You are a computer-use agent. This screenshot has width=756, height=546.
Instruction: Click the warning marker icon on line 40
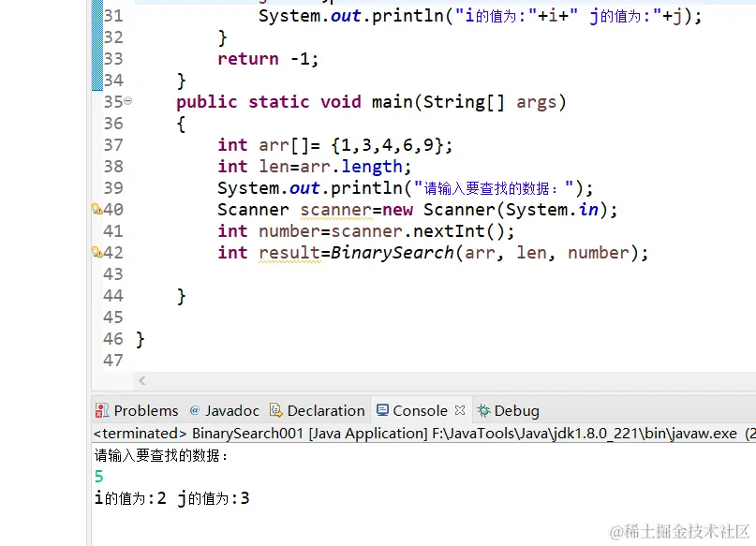[x=96, y=209]
